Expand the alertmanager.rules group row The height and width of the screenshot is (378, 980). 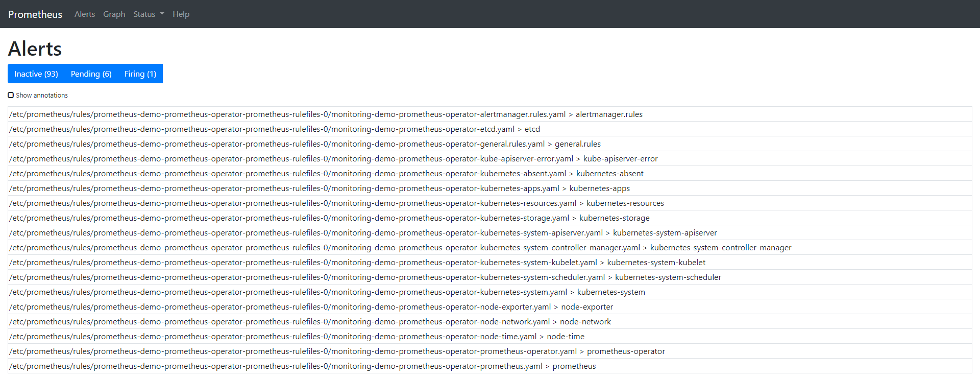click(x=490, y=114)
